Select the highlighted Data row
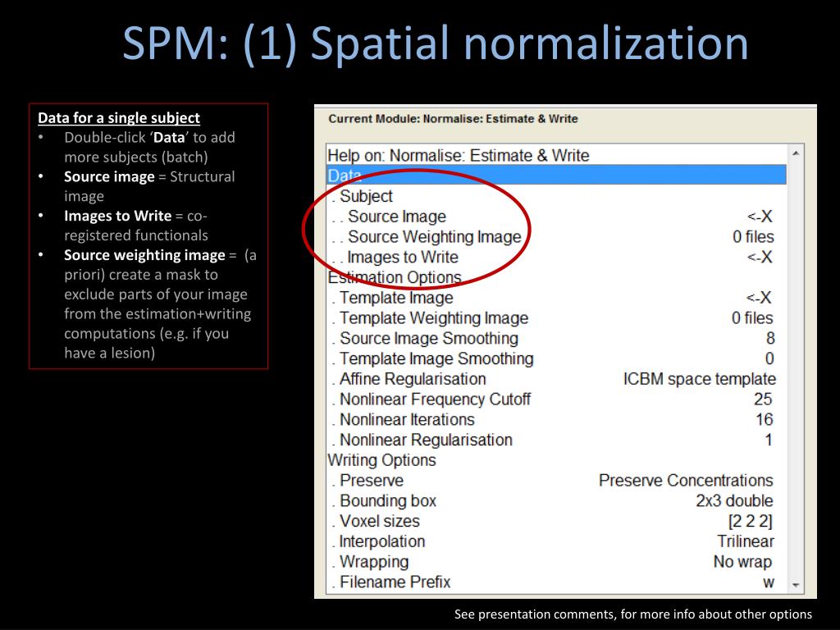Screen dimensions: 840x630 pyautogui.click(x=556, y=176)
